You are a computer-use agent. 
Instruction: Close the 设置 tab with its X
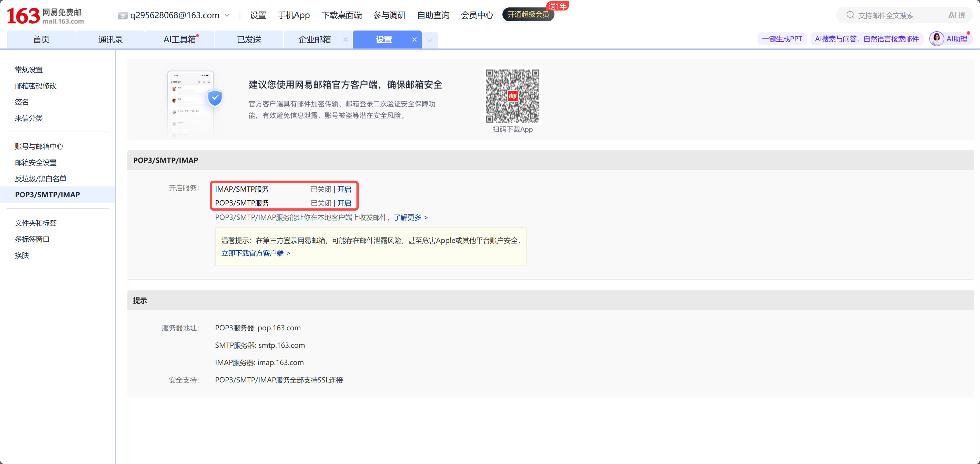(414, 40)
